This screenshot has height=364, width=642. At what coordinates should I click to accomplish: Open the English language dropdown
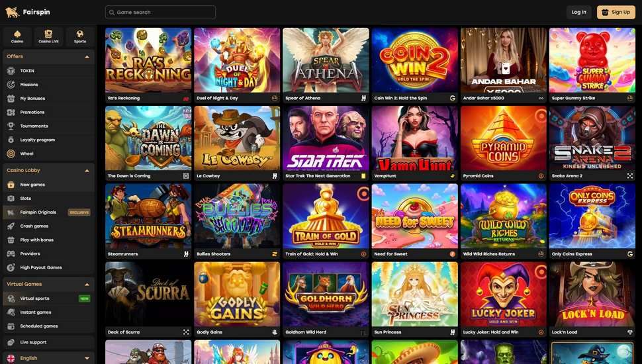48,358
